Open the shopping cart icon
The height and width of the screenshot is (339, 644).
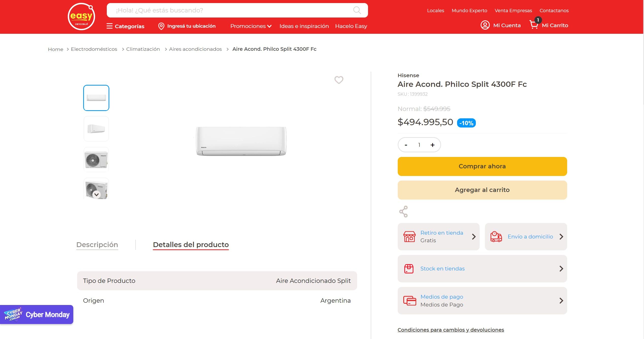coord(534,25)
